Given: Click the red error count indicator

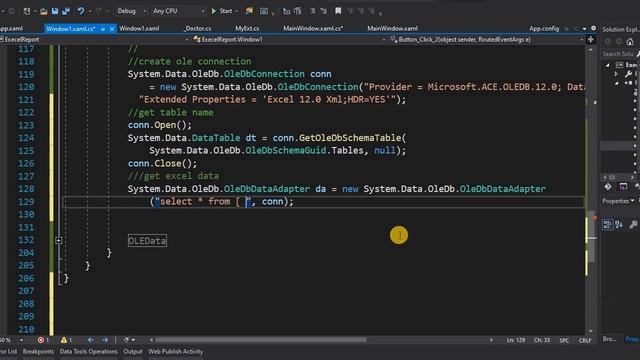Looking at the screenshot, I should 43,340.
